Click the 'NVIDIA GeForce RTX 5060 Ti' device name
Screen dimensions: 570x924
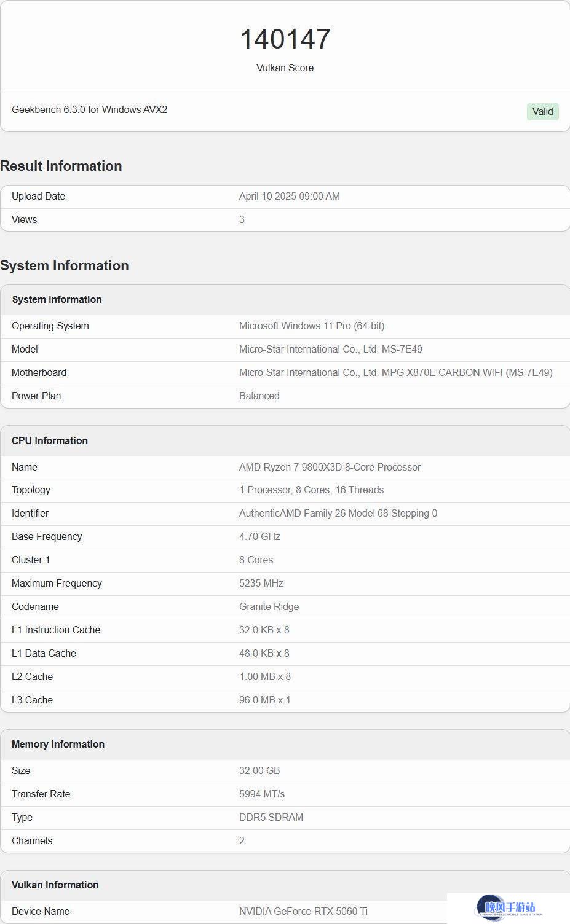pyautogui.click(x=303, y=912)
